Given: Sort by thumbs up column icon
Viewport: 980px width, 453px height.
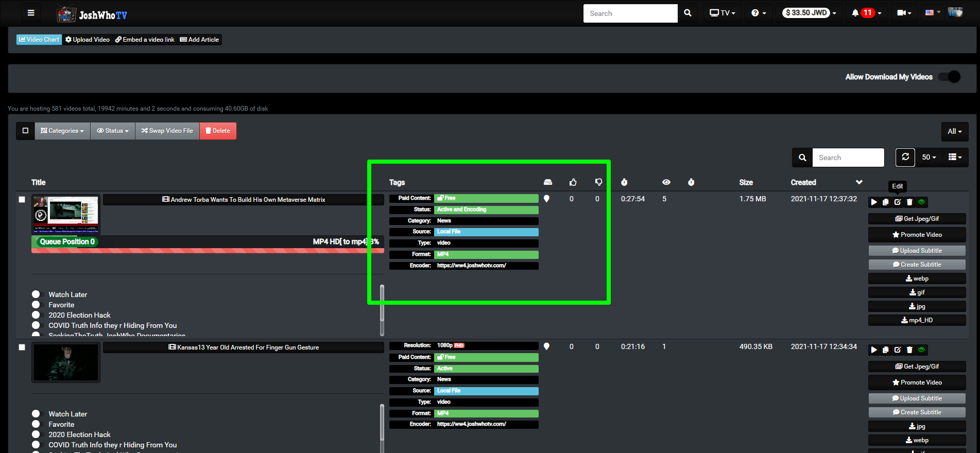Looking at the screenshot, I should (573, 182).
